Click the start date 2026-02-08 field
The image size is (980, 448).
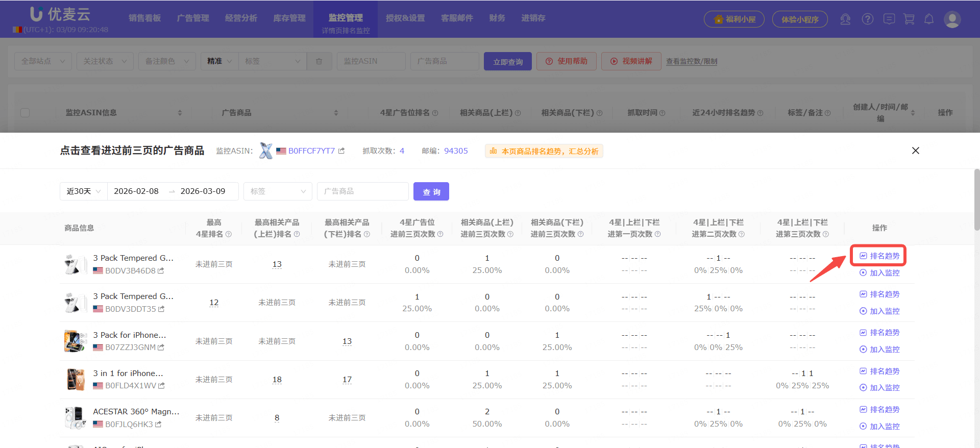coord(136,191)
